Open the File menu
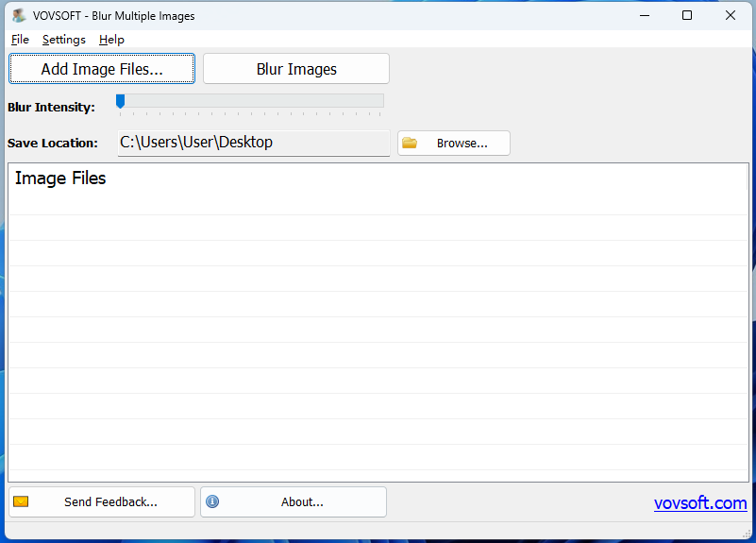 point(20,40)
